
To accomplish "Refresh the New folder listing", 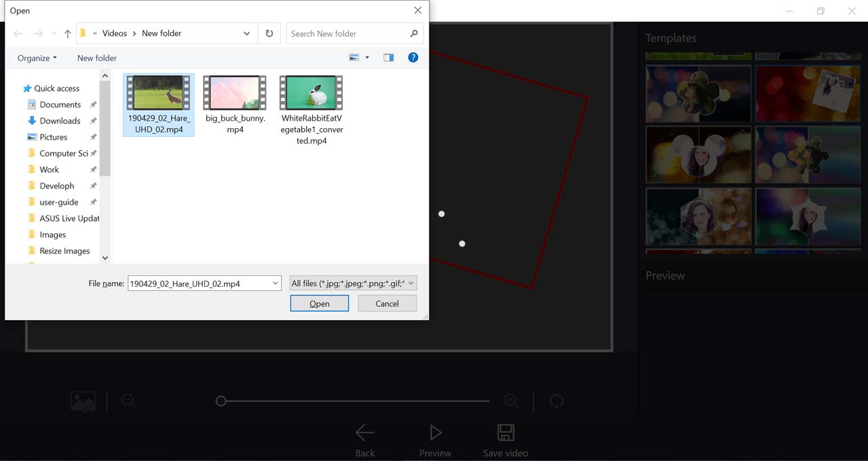I will tap(269, 33).
